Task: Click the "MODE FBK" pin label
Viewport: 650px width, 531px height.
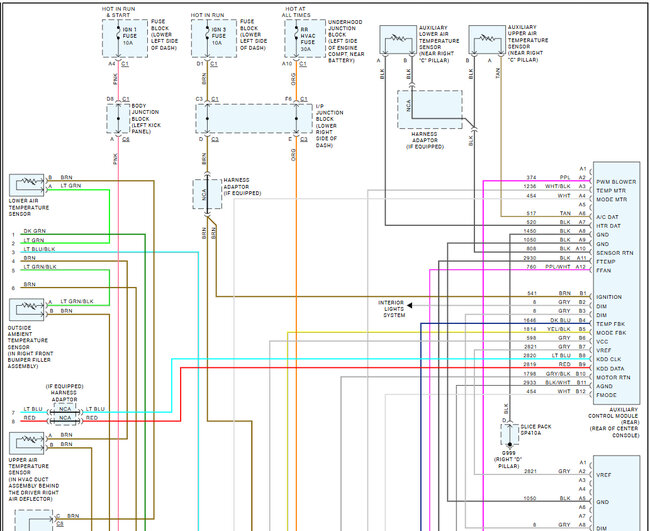Action: point(611,333)
